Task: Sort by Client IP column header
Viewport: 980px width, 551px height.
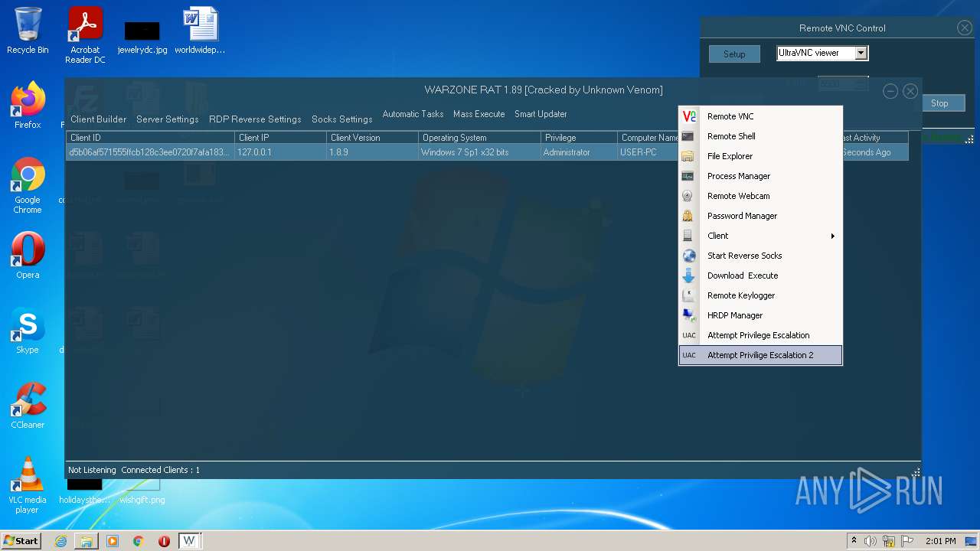Action: [280, 138]
